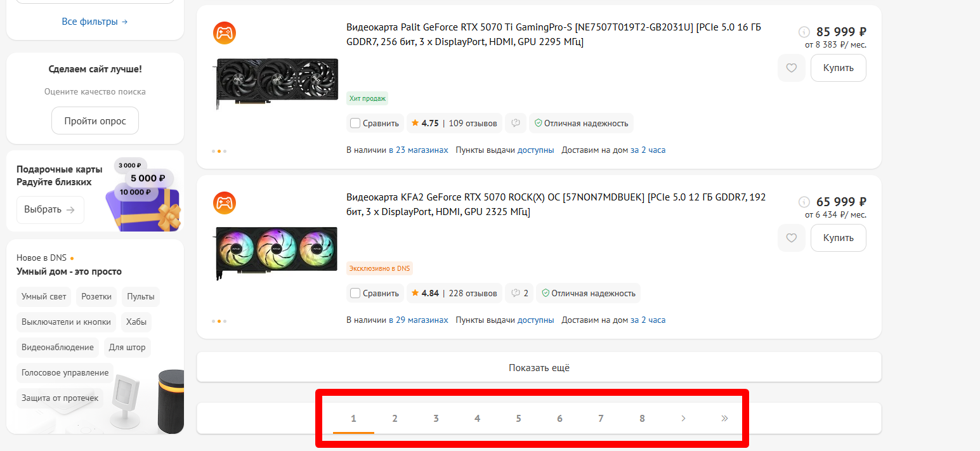Go to page 2 in pagination
This screenshot has height=451, width=980.
(395, 418)
